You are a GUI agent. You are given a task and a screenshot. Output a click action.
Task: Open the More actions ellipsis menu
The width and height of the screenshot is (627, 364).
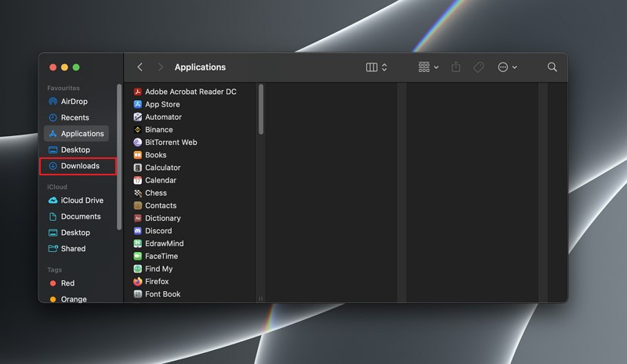(507, 67)
